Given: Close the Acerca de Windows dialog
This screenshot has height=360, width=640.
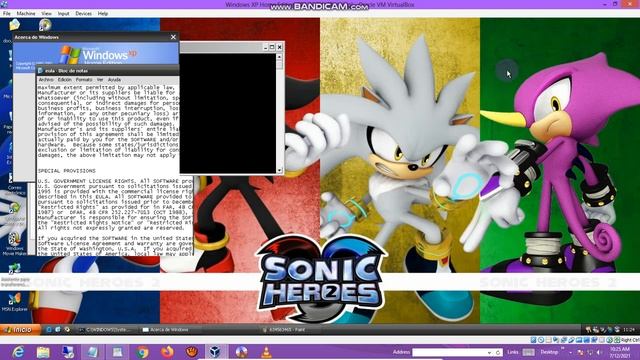Looking at the screenshot, I should tap(173, 37).
